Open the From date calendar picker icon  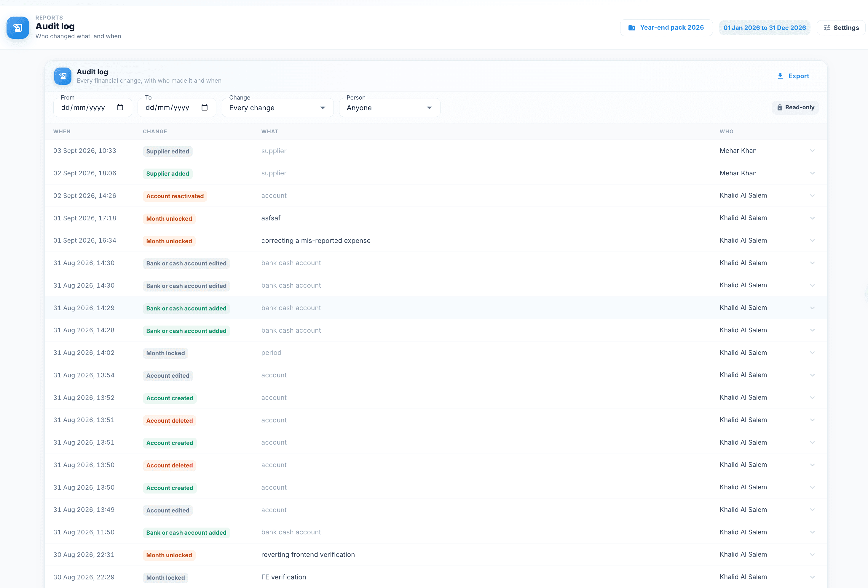[120, 108]
